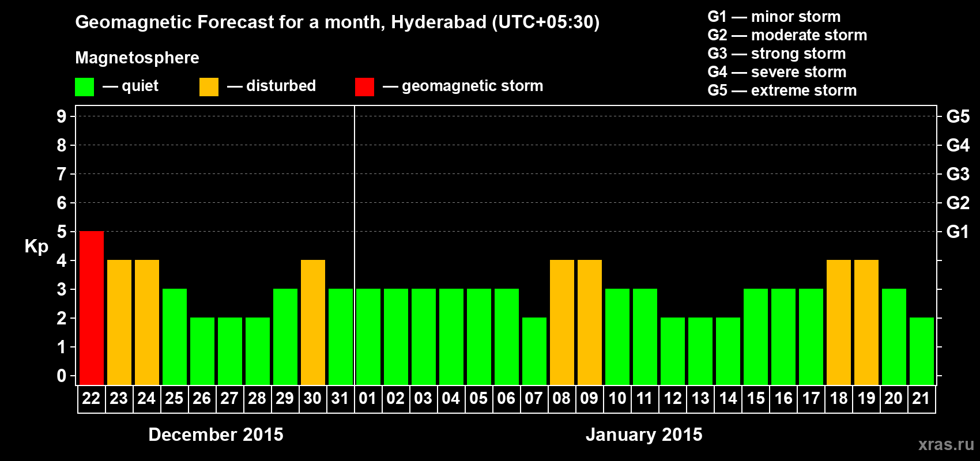Click the G2 label on right axis

(958, 203)
